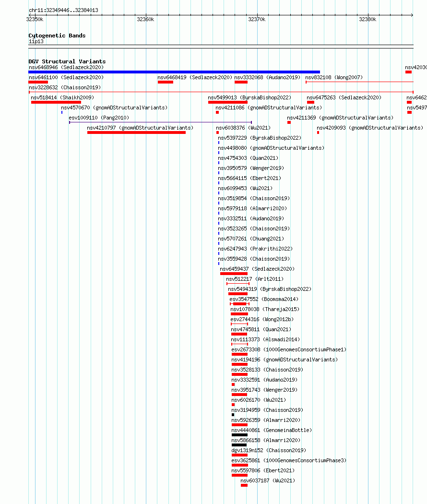Select nsv4440861 (GenomeinaBottle) label
427x504 pixels.
tap(272, 431)
